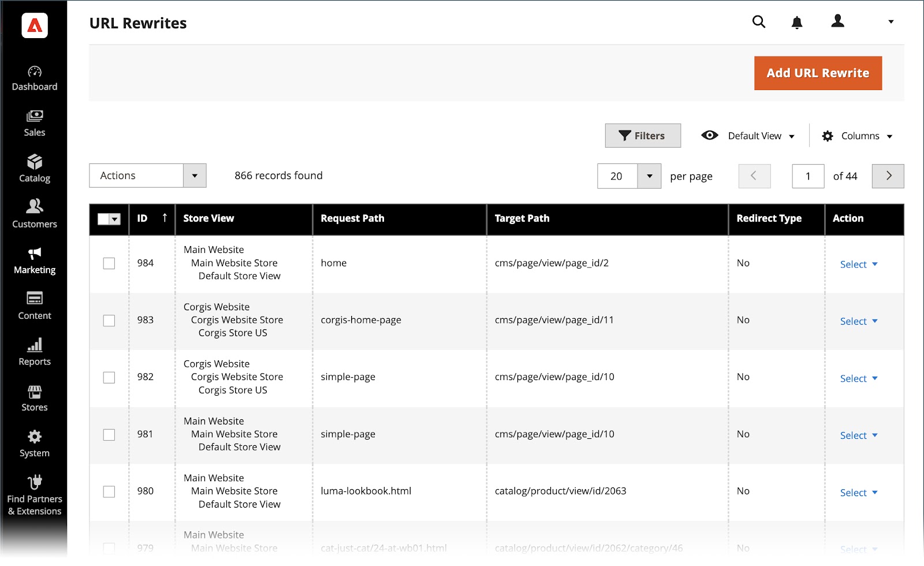Open the Actions dropdown
The width and height of the screenshot is (924, 566).
pos(147,175)
